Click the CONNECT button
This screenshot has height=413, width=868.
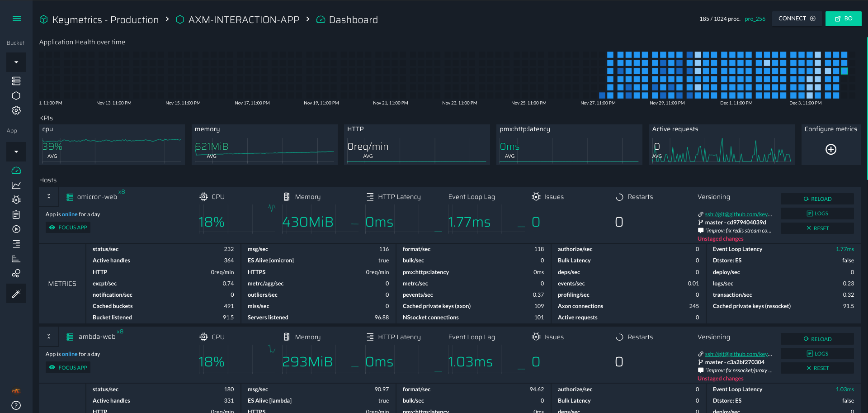pos(797,19)
